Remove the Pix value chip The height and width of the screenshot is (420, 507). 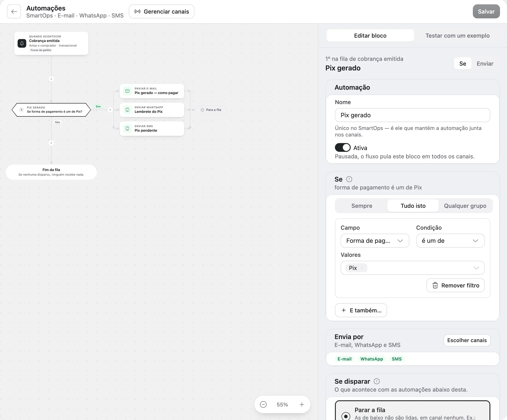[362, 268]
